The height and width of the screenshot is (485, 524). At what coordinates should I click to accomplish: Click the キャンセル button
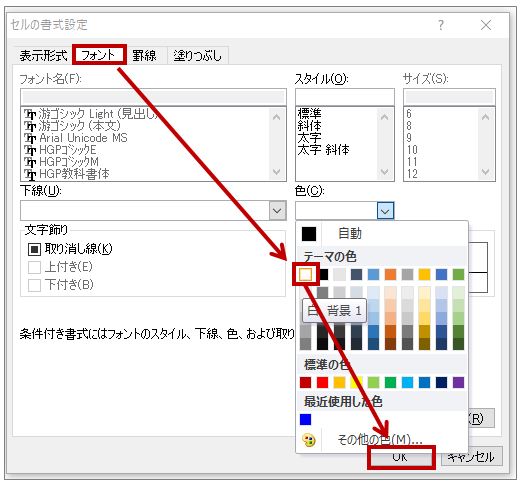point(472,457)
